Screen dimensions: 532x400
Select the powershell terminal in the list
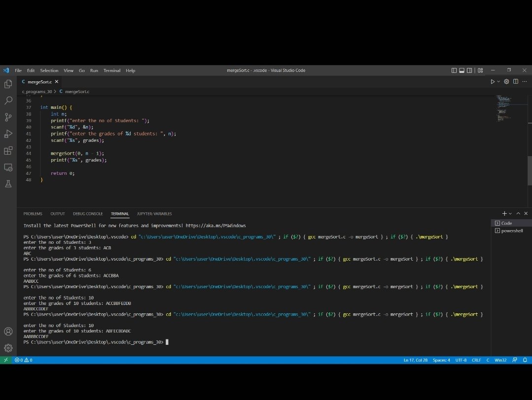(510, 231)
